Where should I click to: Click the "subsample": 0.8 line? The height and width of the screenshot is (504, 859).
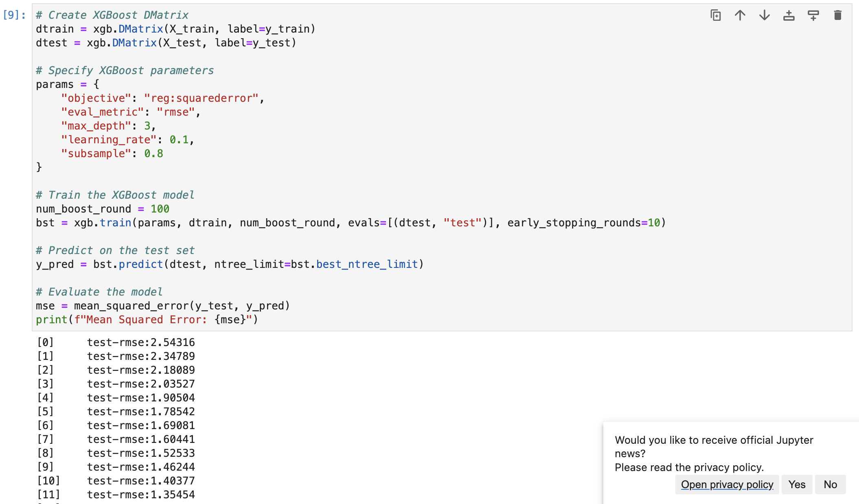[112, 153]
